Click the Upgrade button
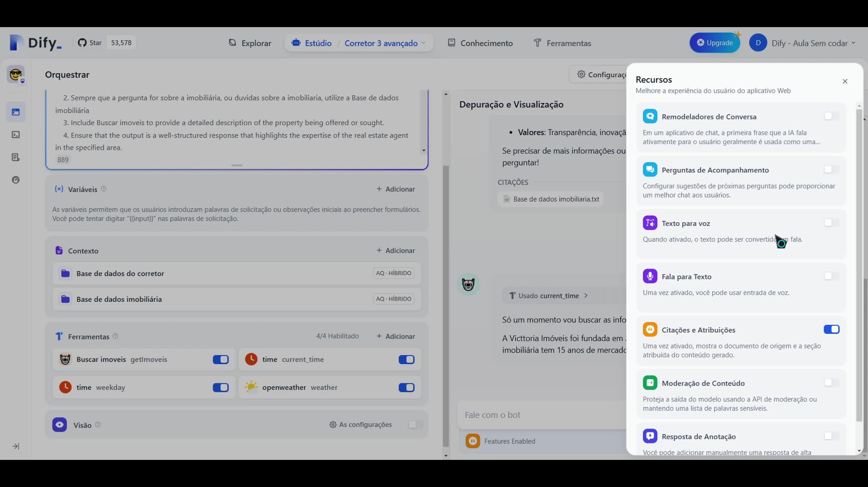 (715, 42)
